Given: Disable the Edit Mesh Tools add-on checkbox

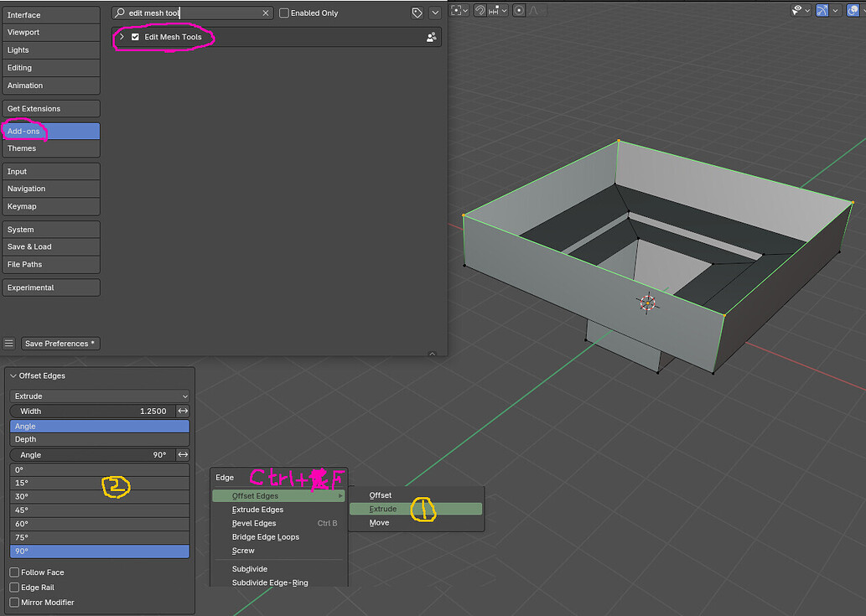Looking at the screenshot, I should pos(135,37).
